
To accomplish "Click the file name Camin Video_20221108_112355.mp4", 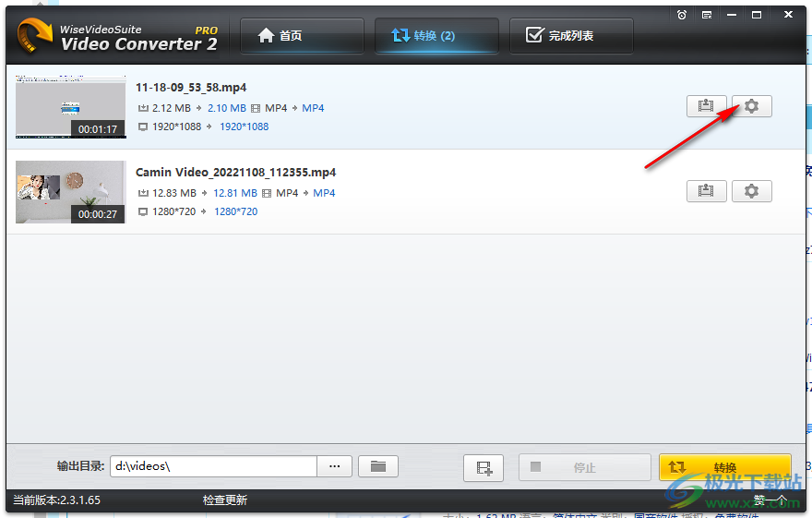I will pos(235,173).
